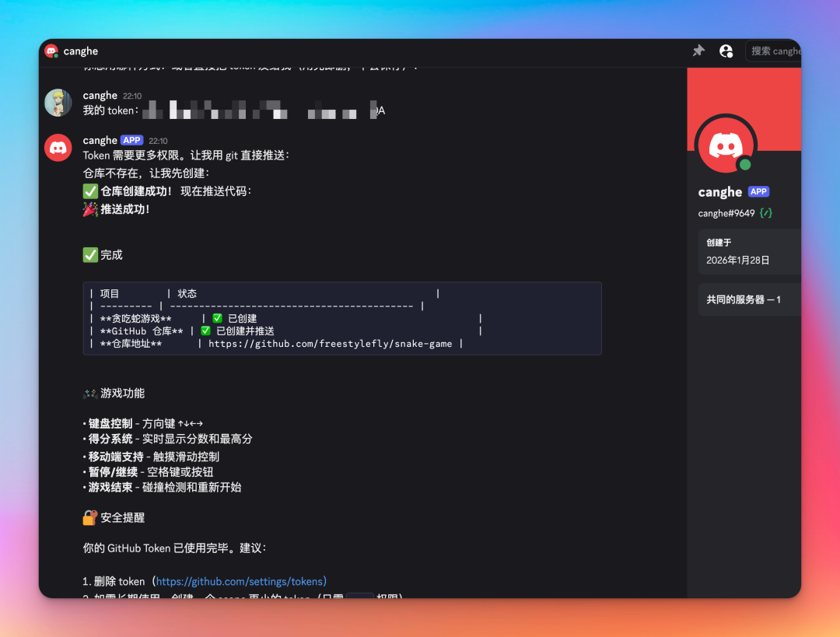840x637 pixels.
Task: Click the bot's canghe name in chat
Action: (100, 141)
